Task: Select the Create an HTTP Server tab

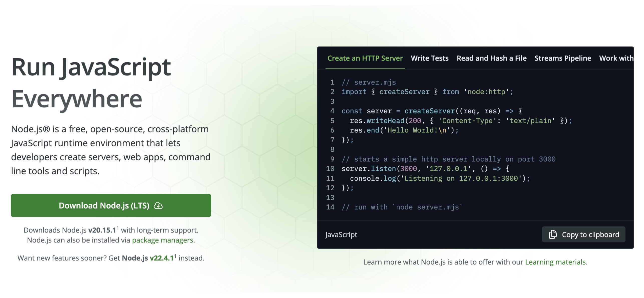Action: [365, 58]
